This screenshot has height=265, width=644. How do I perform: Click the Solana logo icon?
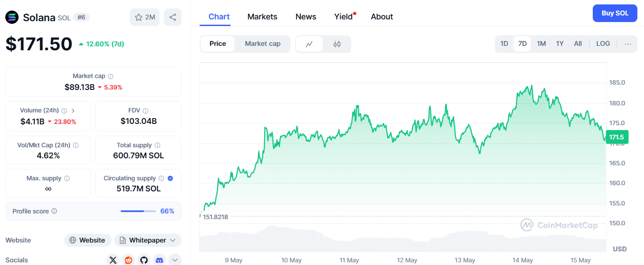pos(12,17)
